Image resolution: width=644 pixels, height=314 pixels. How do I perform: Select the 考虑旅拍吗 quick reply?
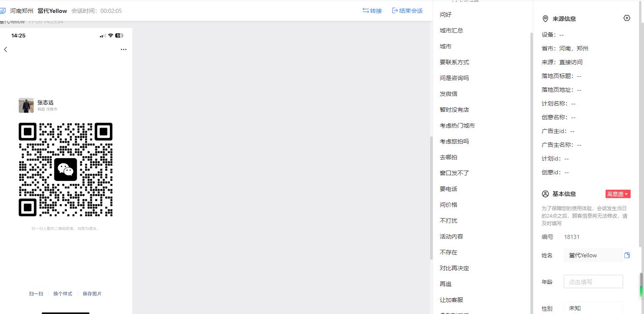point(454,141)
